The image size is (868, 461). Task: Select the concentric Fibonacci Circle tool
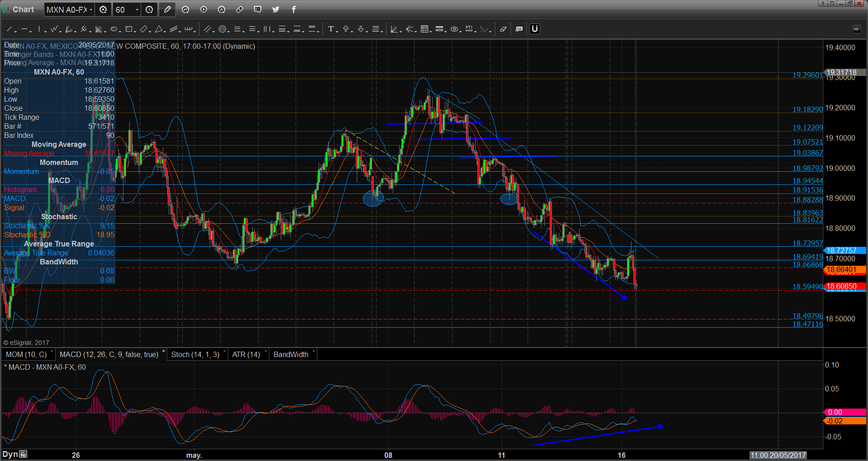(222, 29)
